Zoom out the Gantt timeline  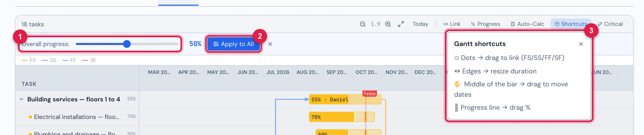[362, 24]
